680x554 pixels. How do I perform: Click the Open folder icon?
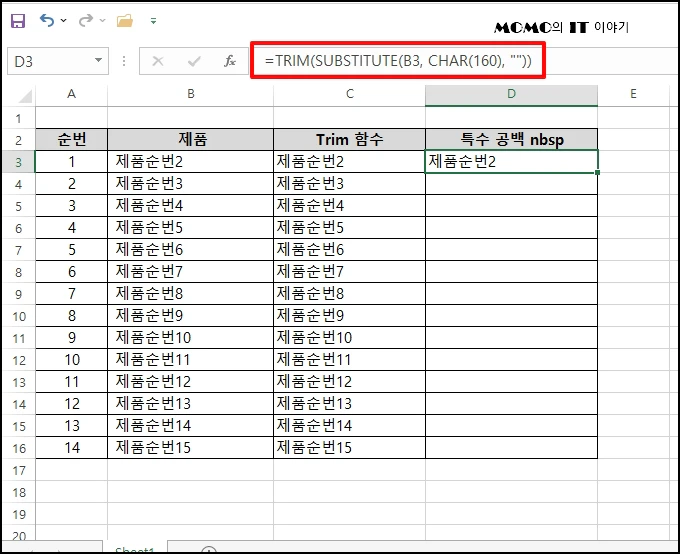click(x=125, y=20)
